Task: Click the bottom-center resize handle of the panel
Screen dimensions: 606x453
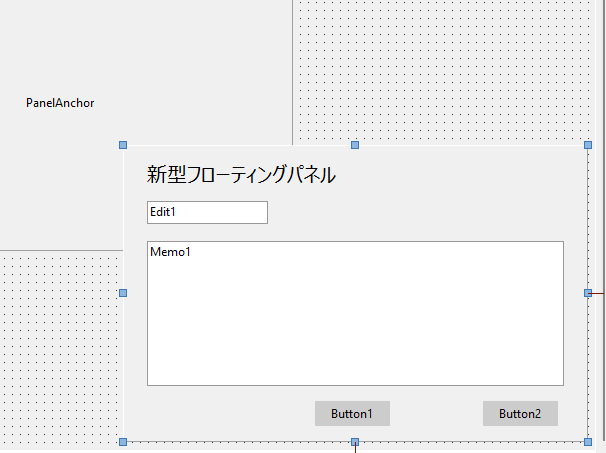Action: pos(355,441)
